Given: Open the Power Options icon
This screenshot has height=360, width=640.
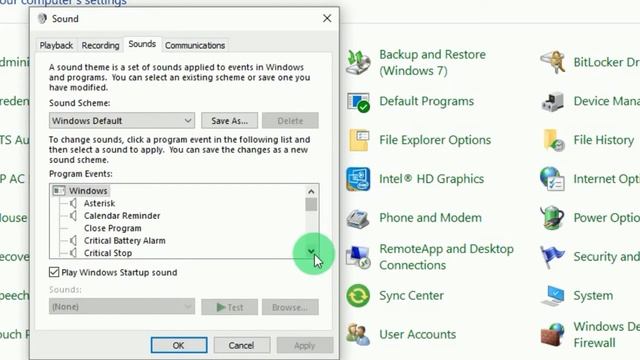Looking at the screenshot, I should [x=553, y=218].
